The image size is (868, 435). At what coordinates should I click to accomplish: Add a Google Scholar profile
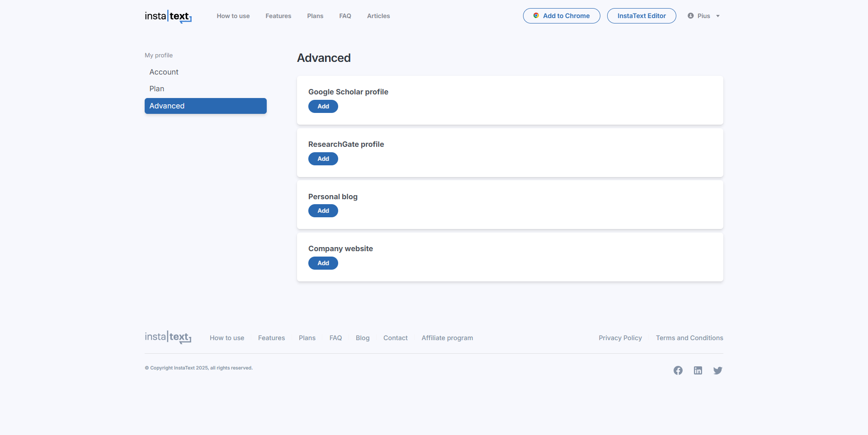(323, 107)
